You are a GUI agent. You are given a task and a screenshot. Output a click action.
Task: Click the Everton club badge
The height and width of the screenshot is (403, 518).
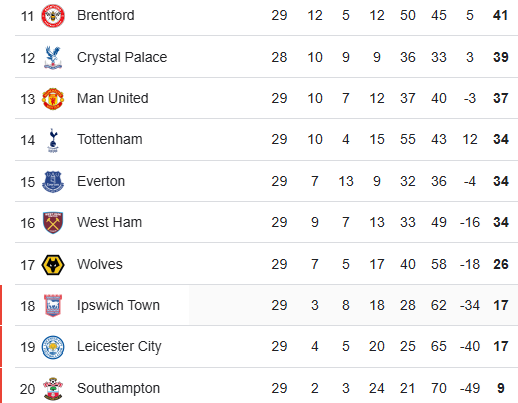click(x=53, y=182)
